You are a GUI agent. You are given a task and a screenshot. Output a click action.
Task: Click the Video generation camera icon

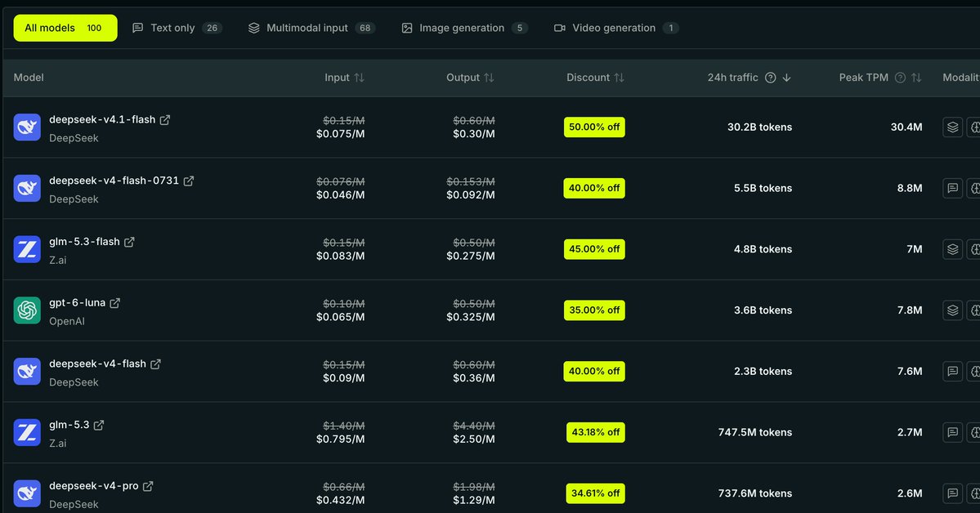(x=560, y=28)
